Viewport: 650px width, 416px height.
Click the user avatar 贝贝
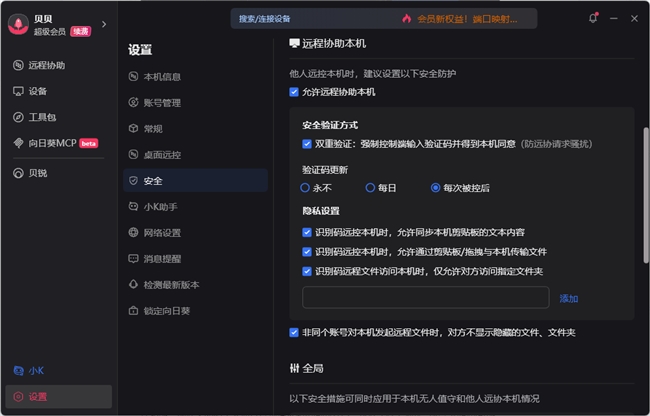(x=17, y=24)
